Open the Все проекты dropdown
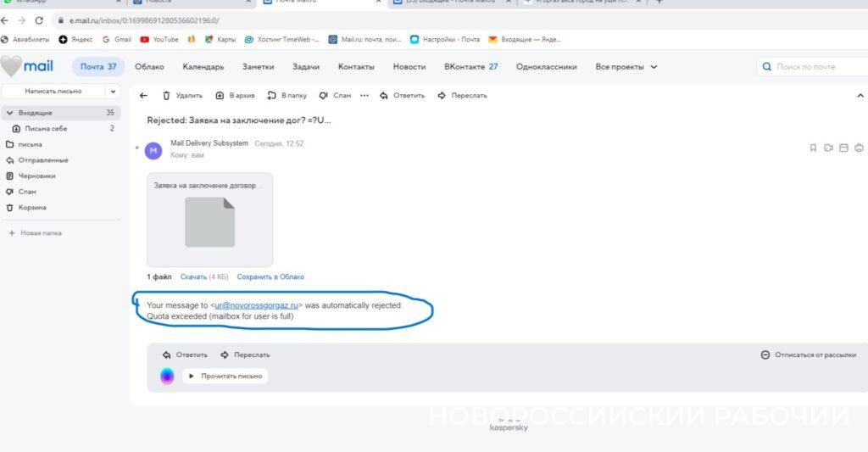The height and width of the screenshot is (452, 868). point(626,67)
